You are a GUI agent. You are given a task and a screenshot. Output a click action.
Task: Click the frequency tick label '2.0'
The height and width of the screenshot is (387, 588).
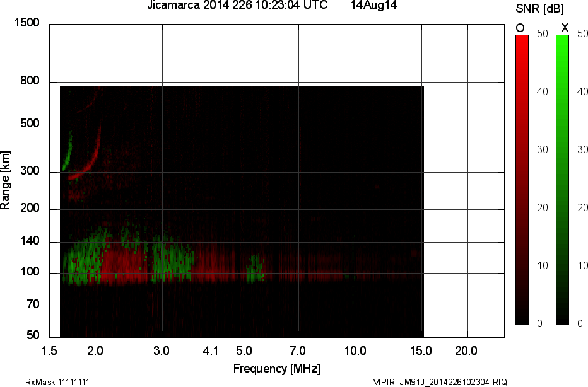(x=95, y=351)
